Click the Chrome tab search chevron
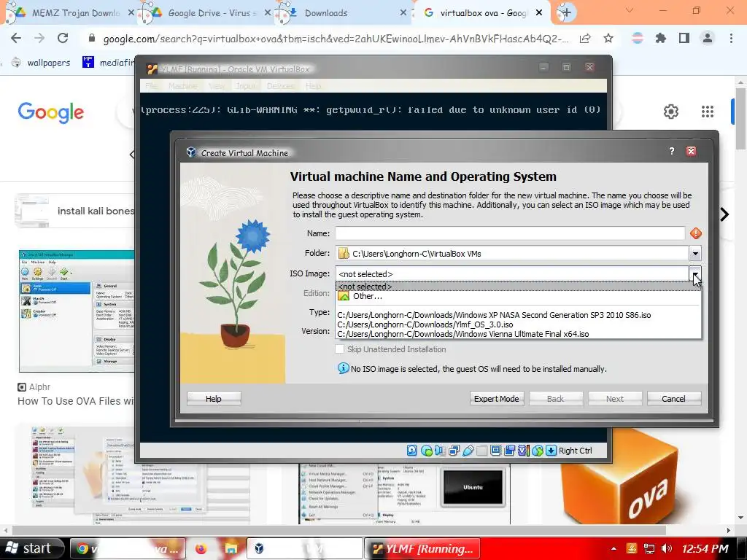This screenshot has width=747, height=560. (630, 10)
